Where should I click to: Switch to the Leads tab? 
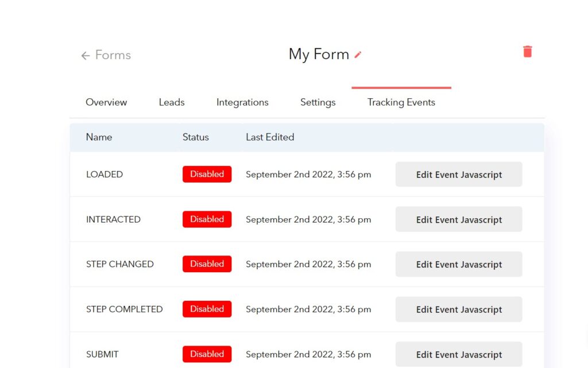(171, 102)
